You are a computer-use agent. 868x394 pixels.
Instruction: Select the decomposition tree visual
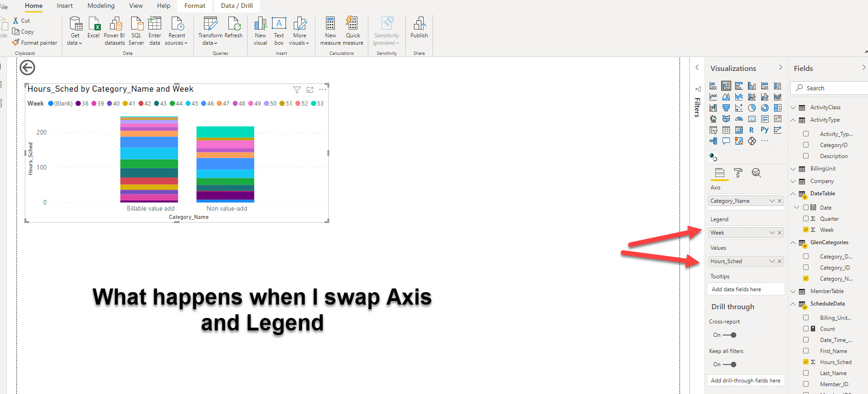[x=713, y=141]
